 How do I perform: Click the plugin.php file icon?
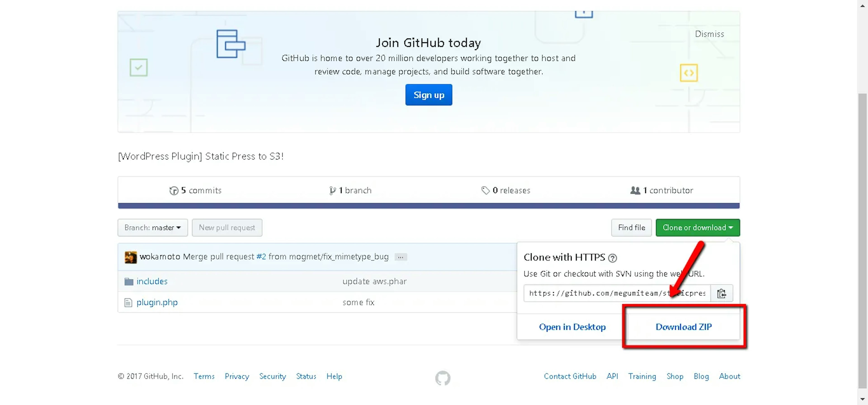point(128,303)
